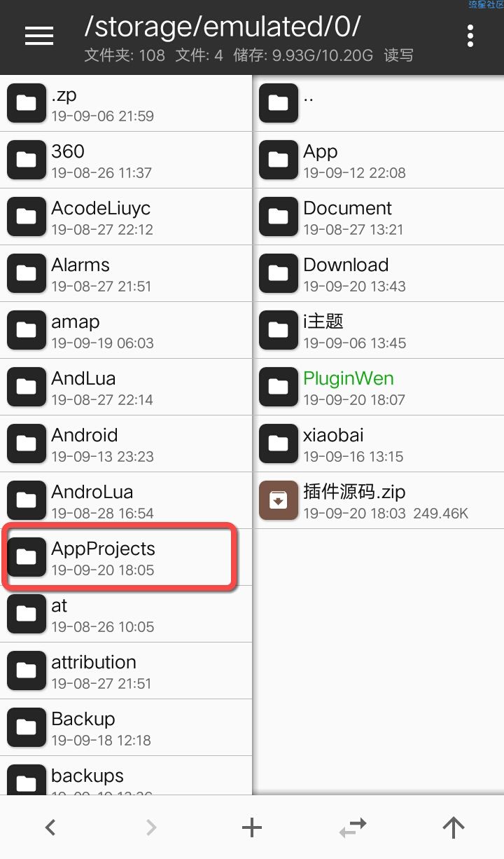
Task: Open the Download folder
Action: [x=379, y=273]
